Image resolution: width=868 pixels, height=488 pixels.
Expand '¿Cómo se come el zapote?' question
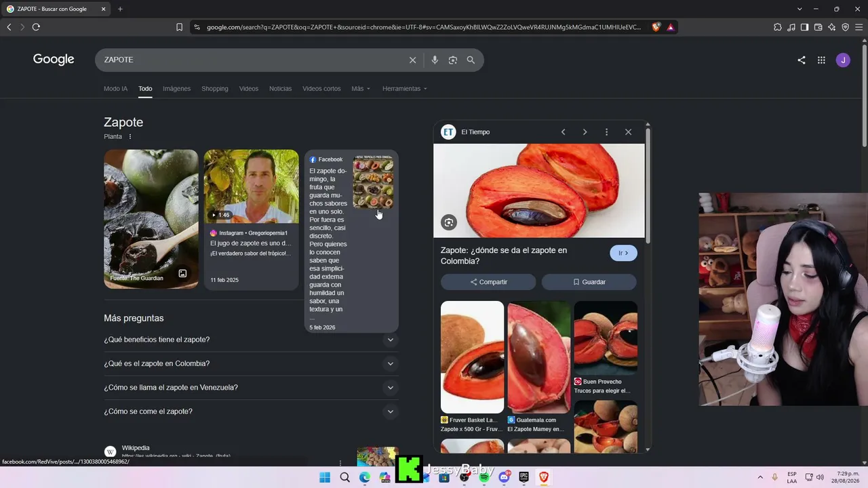(x=251, y=411)
